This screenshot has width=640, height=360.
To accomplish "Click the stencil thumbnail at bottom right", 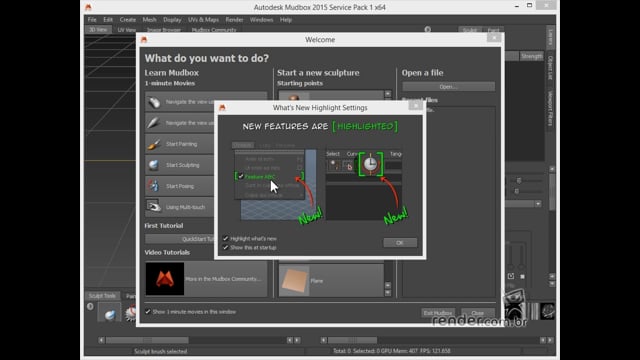I will (547, 311).
